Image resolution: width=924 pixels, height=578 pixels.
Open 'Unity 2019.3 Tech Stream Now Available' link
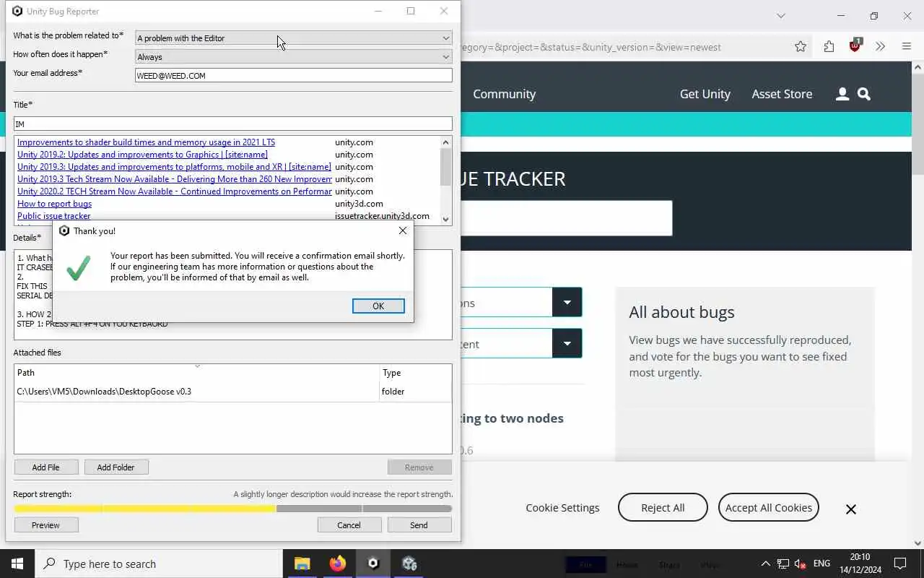(x=175, y=179)
